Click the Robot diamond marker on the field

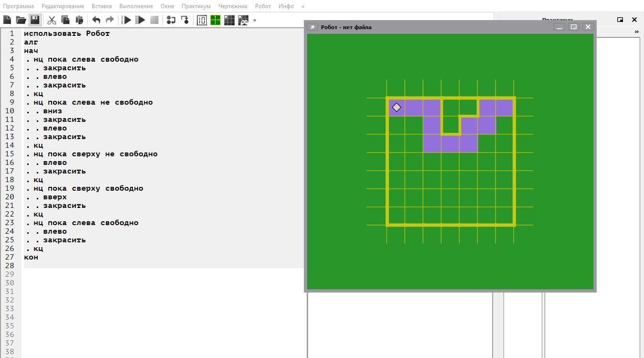coord(397,108)
